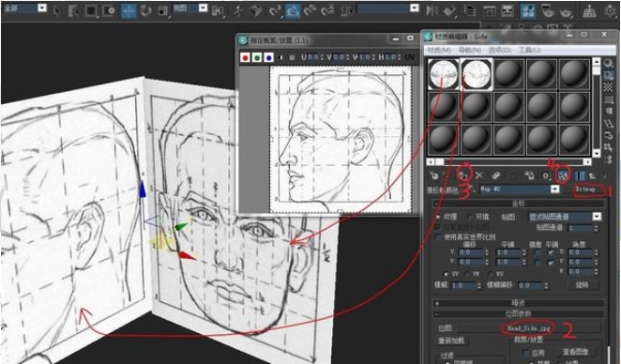
Task: Click Assign Material to Selection icon
Action: [463, 174]
